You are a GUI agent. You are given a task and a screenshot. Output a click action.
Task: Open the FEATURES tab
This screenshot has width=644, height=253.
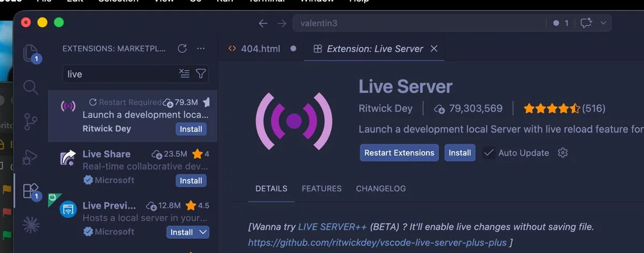tap(321, 189)
